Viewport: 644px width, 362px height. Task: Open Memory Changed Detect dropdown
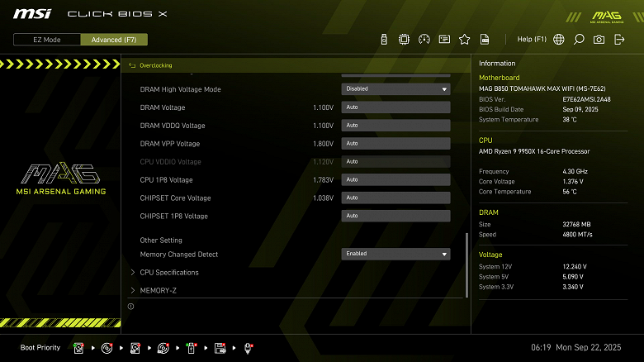[x=395, y=254]
